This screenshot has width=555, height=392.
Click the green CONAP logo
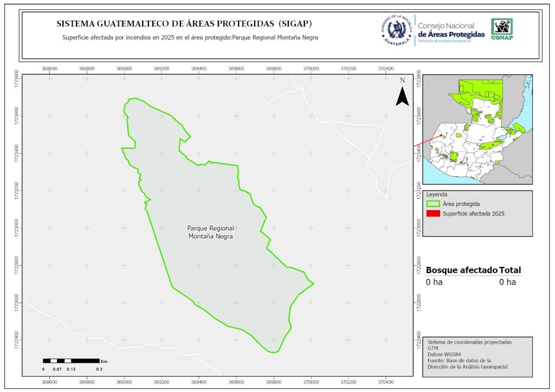click(501, 29)
